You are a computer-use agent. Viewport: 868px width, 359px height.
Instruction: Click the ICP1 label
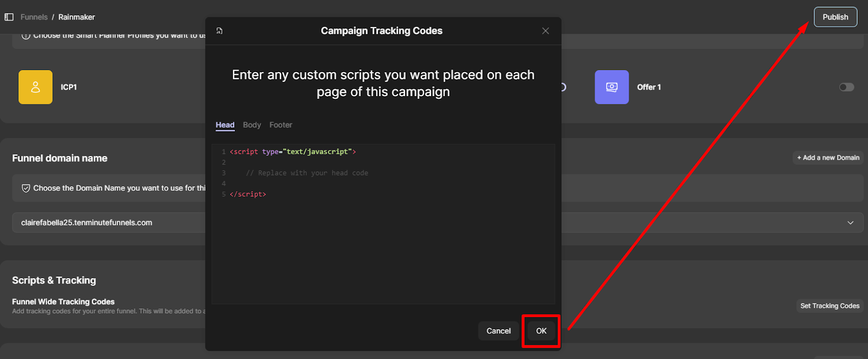coord(69,87)
